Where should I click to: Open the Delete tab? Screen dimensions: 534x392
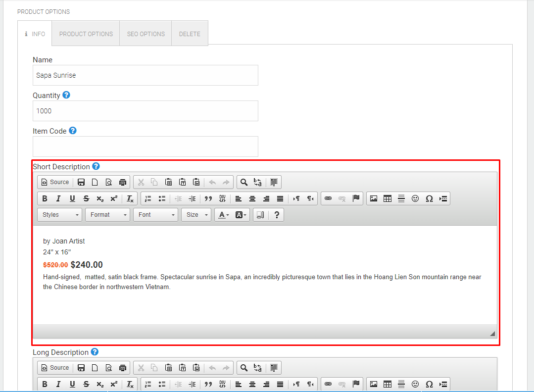pos(190,33)
